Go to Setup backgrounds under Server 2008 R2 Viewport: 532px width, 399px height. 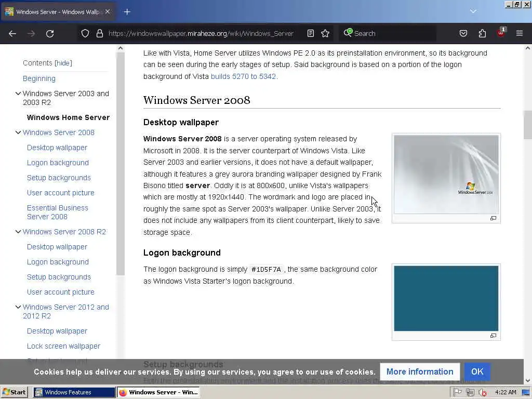(59, 277)
